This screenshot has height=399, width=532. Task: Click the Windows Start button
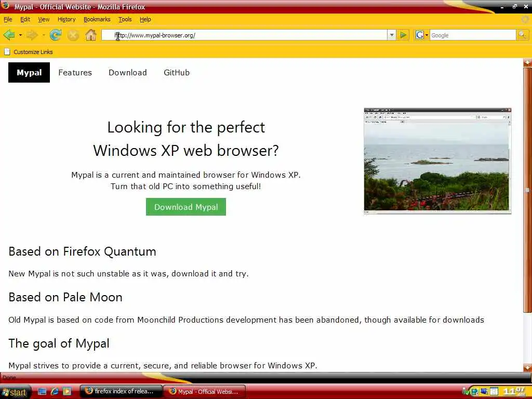pos(15,392)
